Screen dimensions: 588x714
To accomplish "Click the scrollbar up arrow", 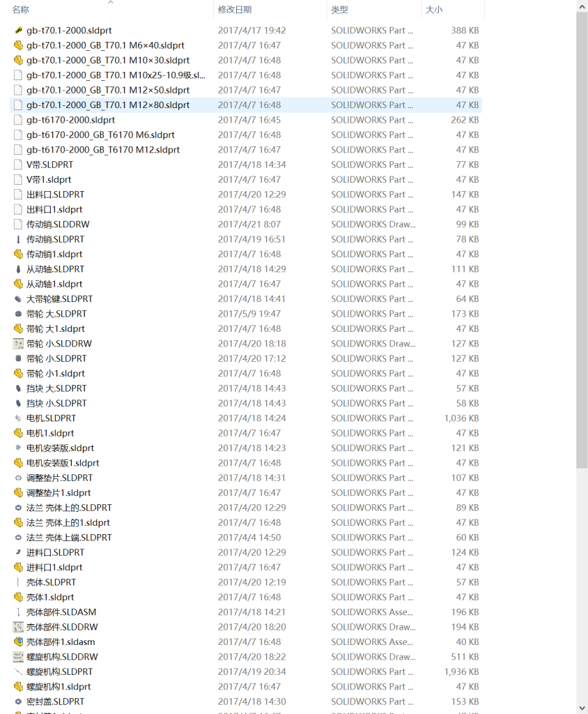I will (582, 6).
